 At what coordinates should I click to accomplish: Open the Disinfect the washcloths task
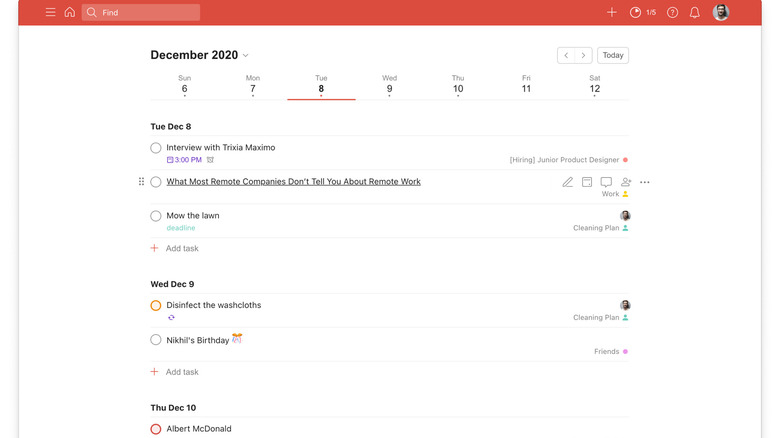point(213,305)
